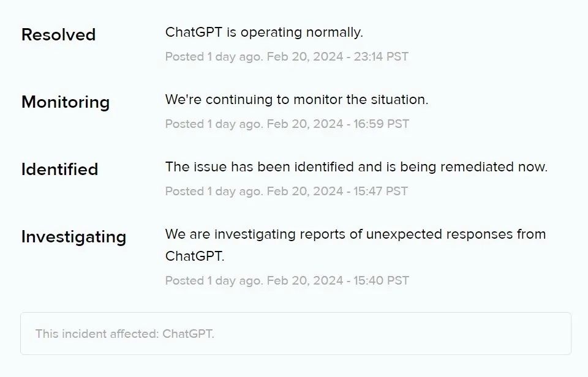588x377 pixels.
Task: Click the 16:59 PST date in Monitoring entry
Action: (x=338, y=124)
